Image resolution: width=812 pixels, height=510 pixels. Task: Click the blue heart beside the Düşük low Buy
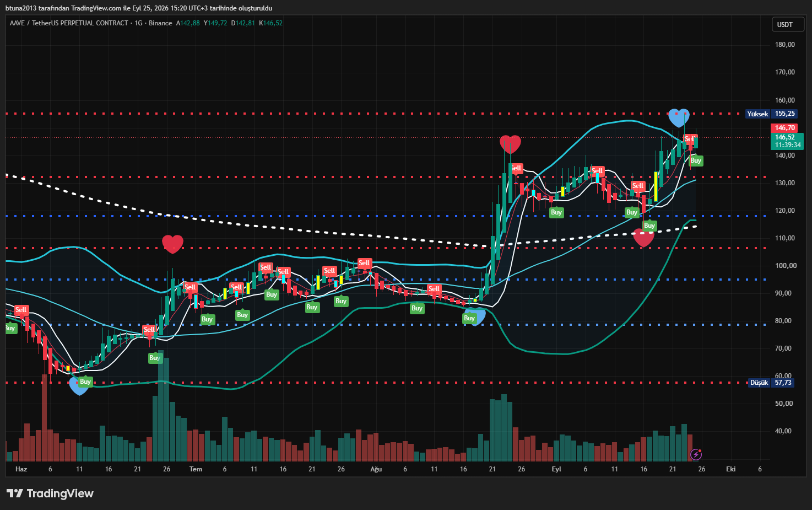[x=79, y=386]
